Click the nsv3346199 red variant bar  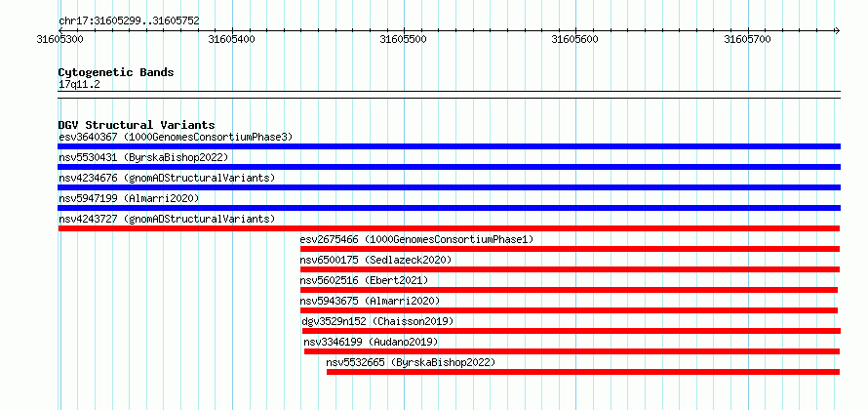(572, 351)
